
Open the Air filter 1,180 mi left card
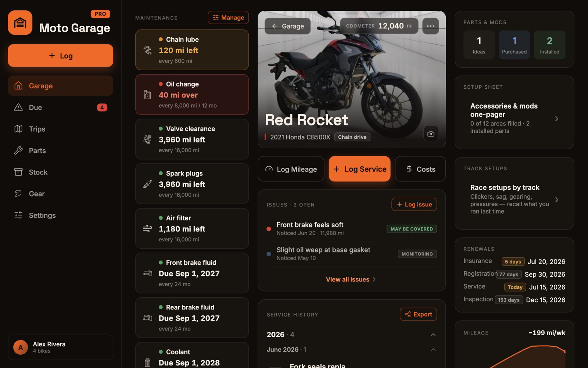[192, 229]
